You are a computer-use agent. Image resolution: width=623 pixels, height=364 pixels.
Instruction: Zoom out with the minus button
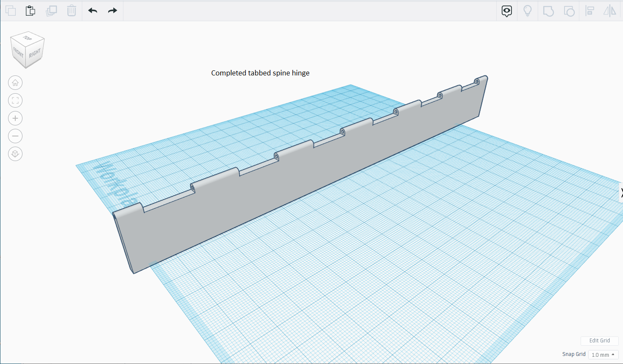pyautogui.click(x=15, y=136)
